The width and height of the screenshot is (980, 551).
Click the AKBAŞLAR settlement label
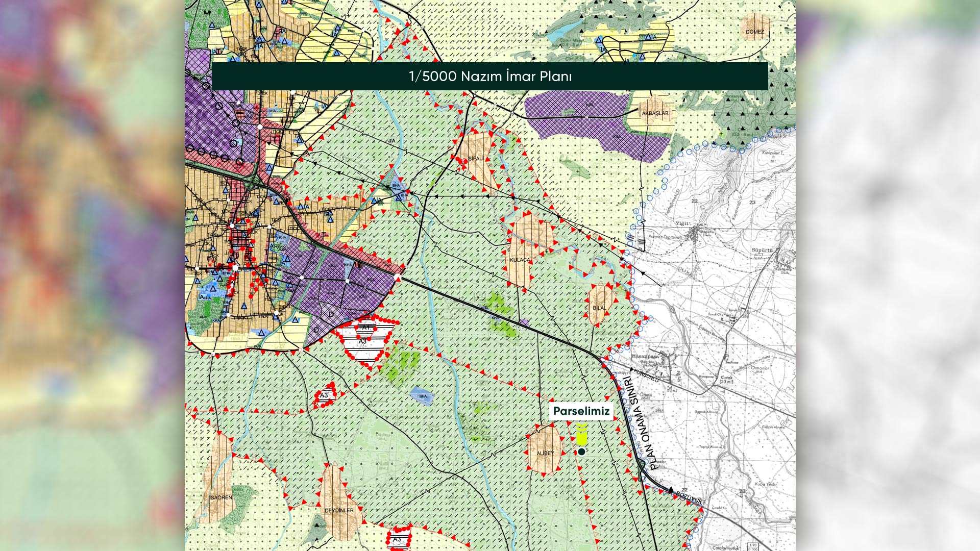pyautogui.click(x=655, y=113)
